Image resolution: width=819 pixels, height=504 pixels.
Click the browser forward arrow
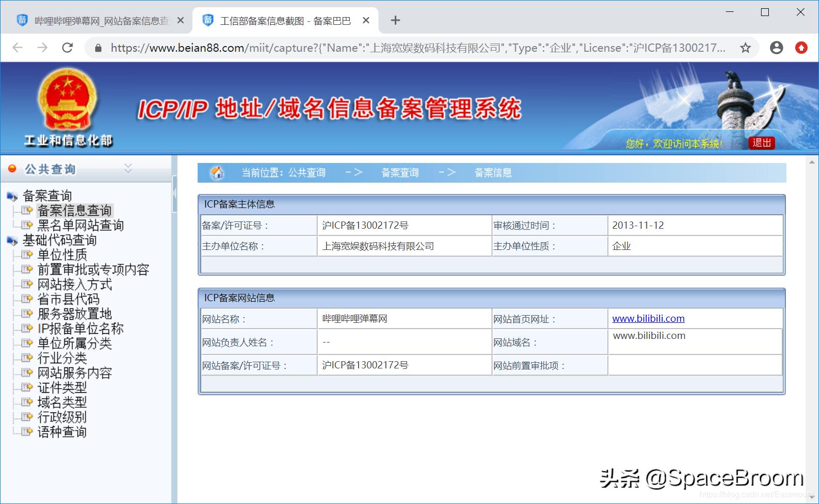[42, 48]
